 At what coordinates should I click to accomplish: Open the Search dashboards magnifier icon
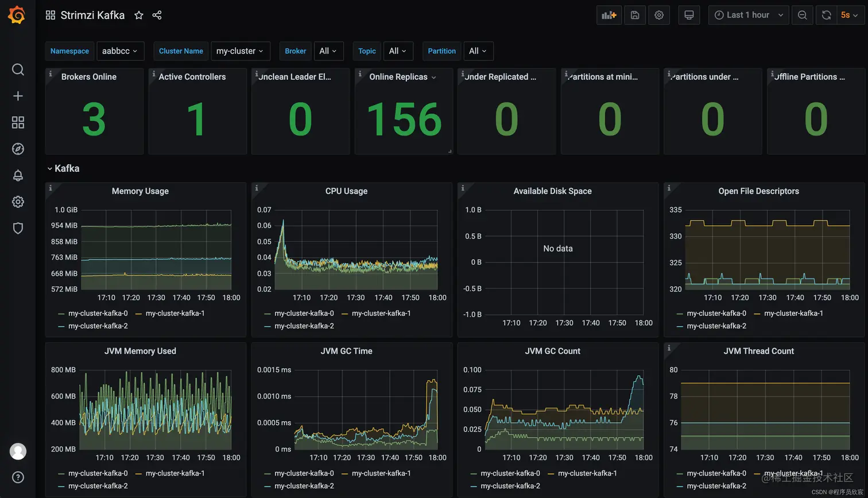click(18, 70)
